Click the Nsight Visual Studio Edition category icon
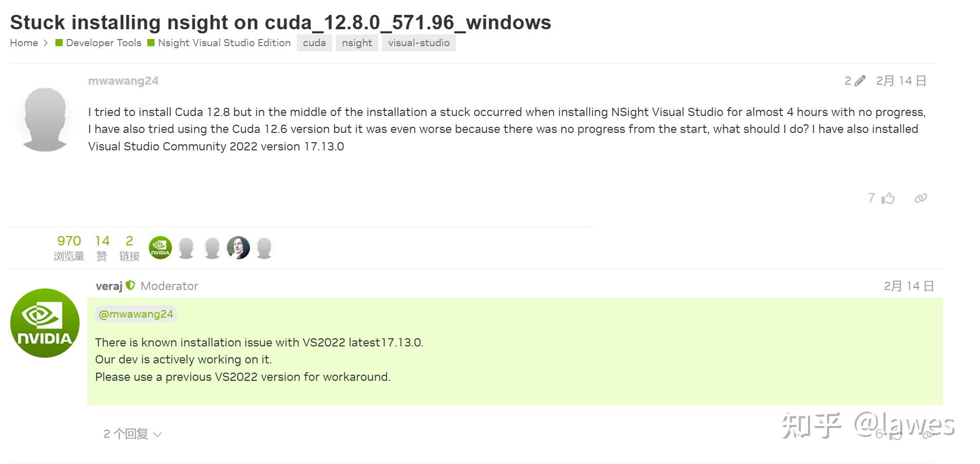The image size is (980, 464). tap(151, 43)
